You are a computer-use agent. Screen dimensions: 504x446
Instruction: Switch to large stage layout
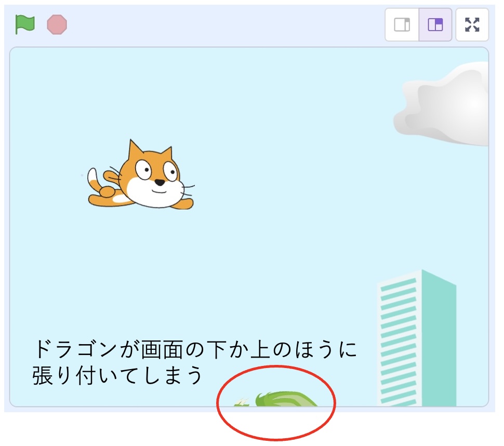[x=435, y=25]
